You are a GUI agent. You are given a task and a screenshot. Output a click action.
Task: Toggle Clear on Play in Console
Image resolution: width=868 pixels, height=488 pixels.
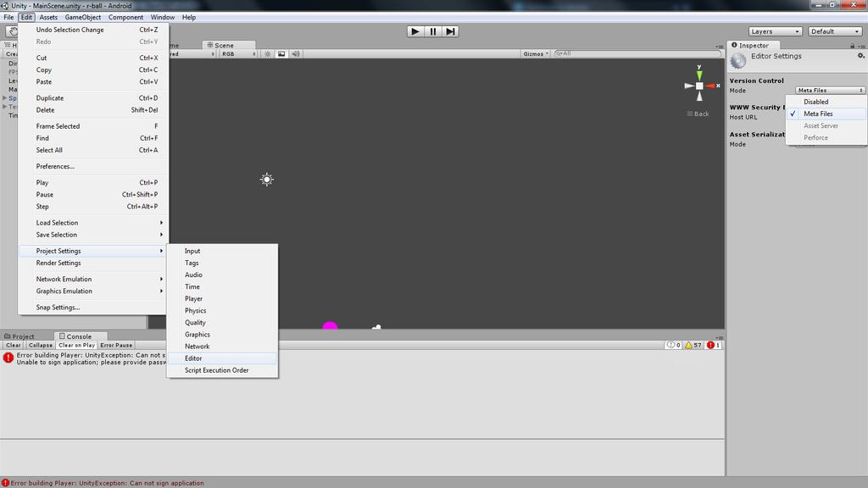coord(76,346)
